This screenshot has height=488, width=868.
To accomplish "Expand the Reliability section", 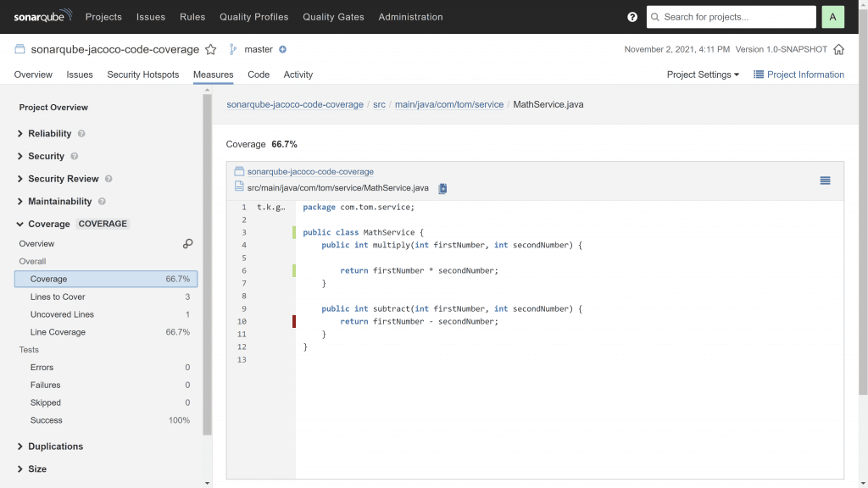I will (x=49, y=134).
